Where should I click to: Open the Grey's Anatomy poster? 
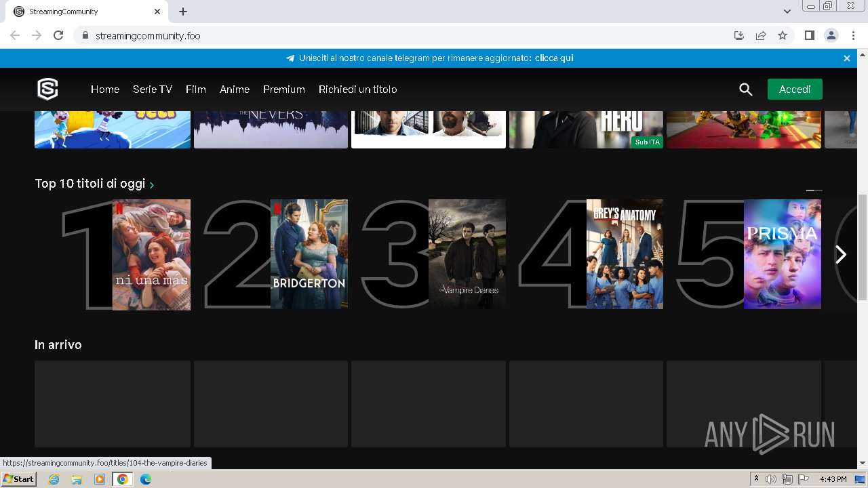click(x=625, y=254)
